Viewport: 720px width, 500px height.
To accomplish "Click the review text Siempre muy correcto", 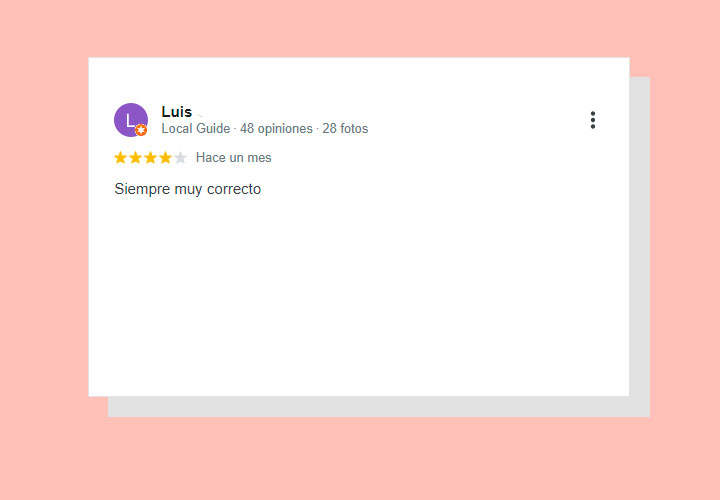I will click(x=188, y=189).
